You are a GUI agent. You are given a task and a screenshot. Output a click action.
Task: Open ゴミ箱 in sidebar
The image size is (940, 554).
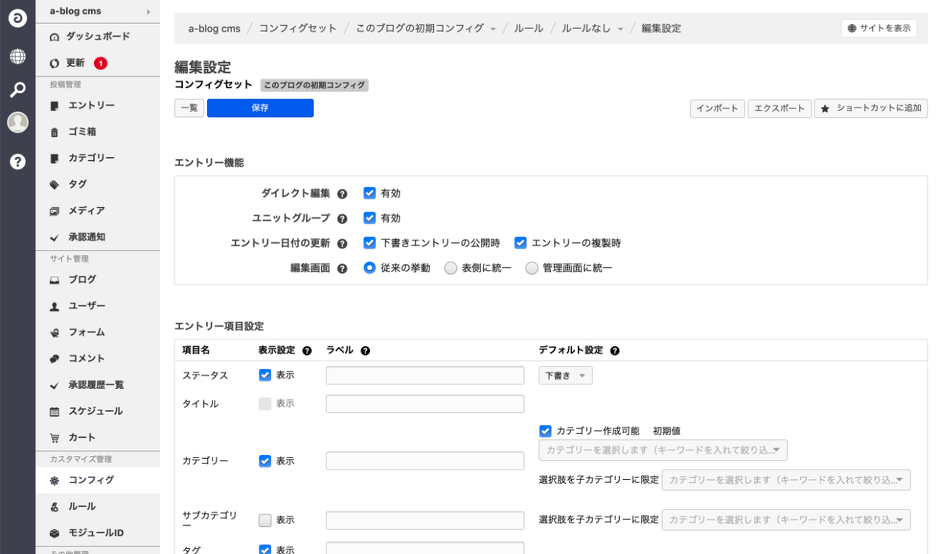(98, 132)
